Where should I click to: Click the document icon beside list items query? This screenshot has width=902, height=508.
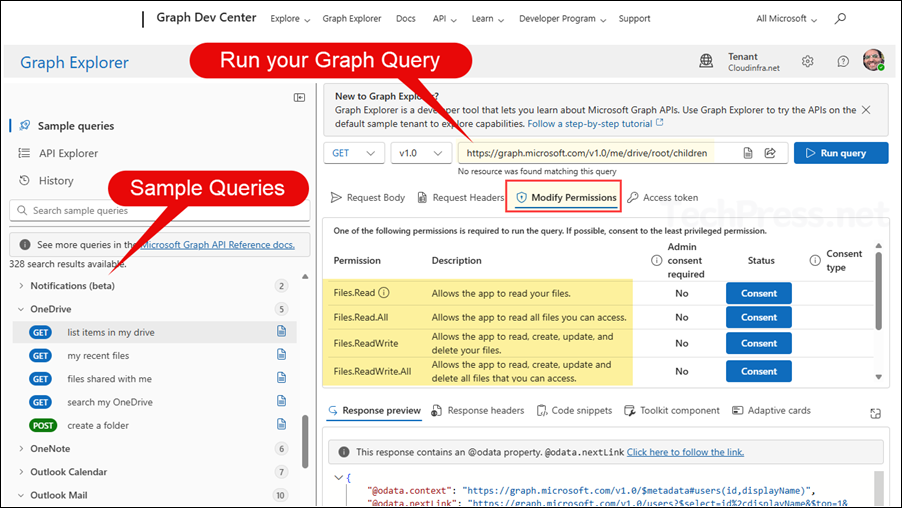coord(282,332)
